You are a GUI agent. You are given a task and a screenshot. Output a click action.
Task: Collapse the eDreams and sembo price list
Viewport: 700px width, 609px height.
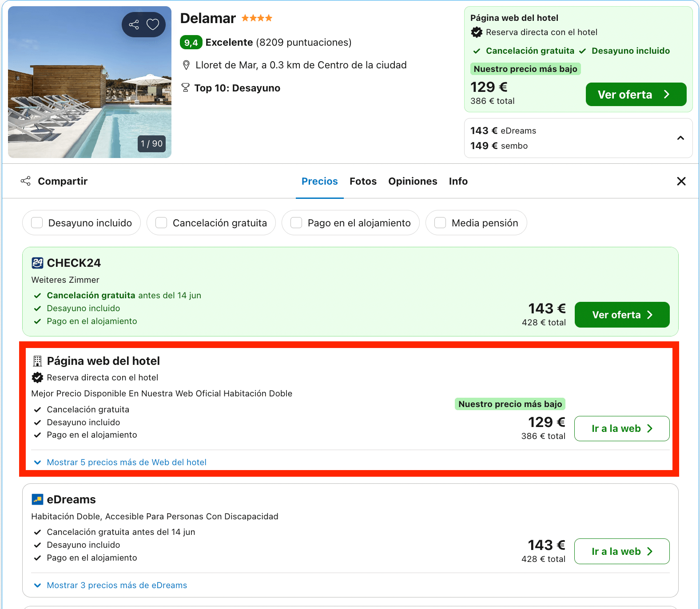[x=680, y=138]
